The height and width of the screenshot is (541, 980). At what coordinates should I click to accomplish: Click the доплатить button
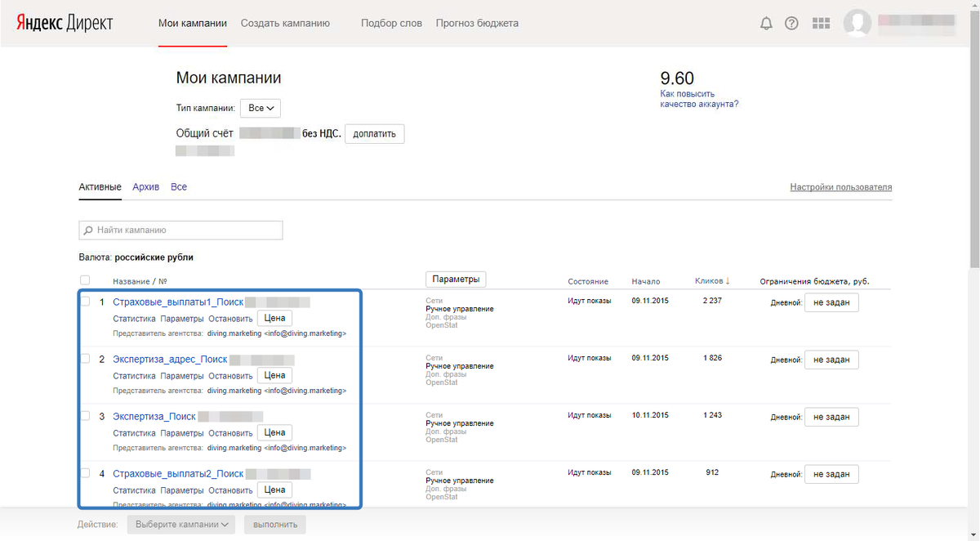click(374, 134)
